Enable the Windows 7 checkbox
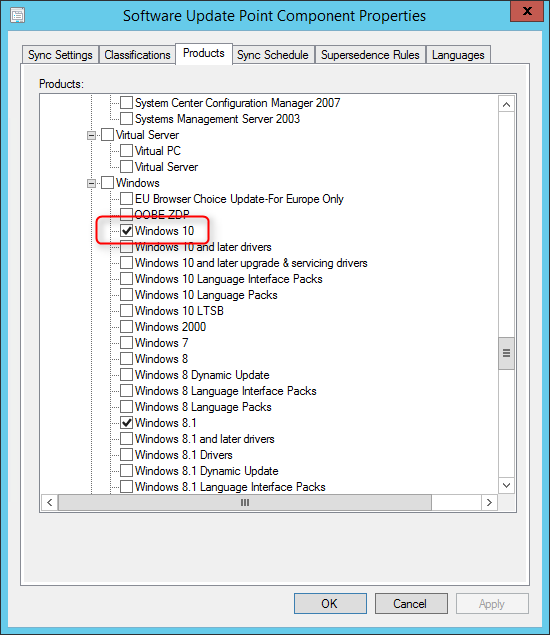Viewport: 550px width, 635px height. (x=126, y=343)
